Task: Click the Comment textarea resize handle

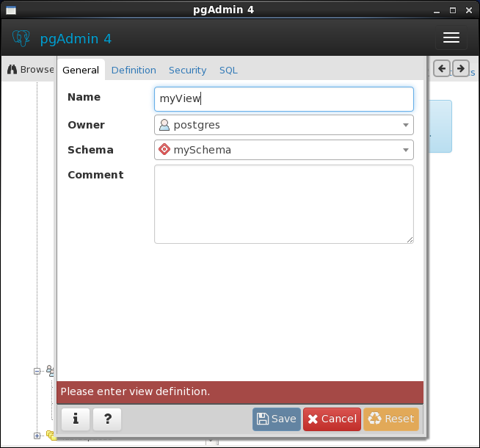Action: pyautogui.click(x=410, y=239)
